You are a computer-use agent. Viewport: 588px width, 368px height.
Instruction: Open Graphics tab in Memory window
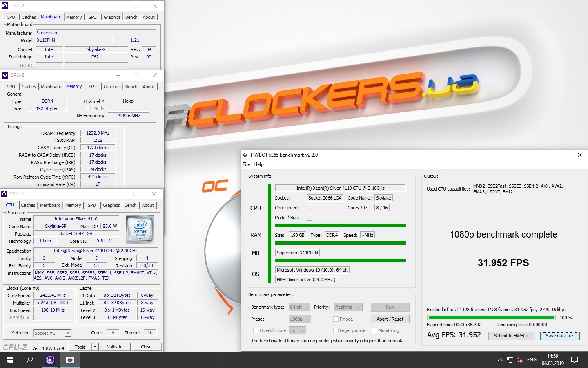112,87
